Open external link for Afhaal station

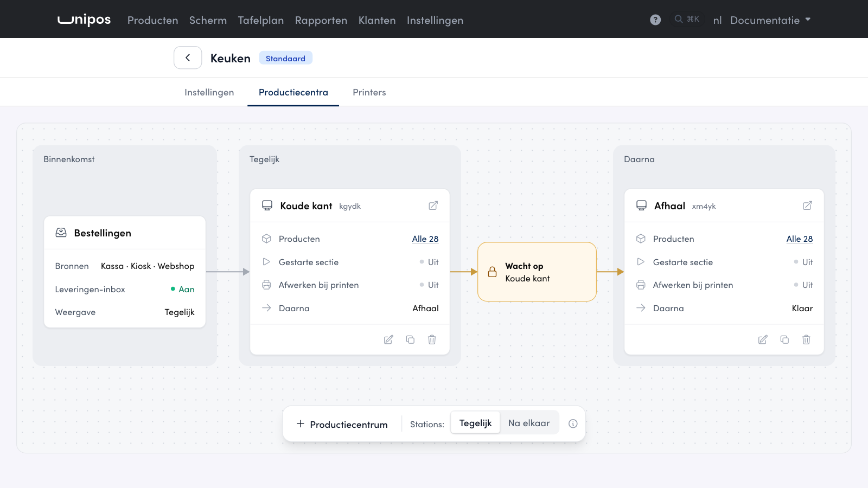click(x=807, y=206)
